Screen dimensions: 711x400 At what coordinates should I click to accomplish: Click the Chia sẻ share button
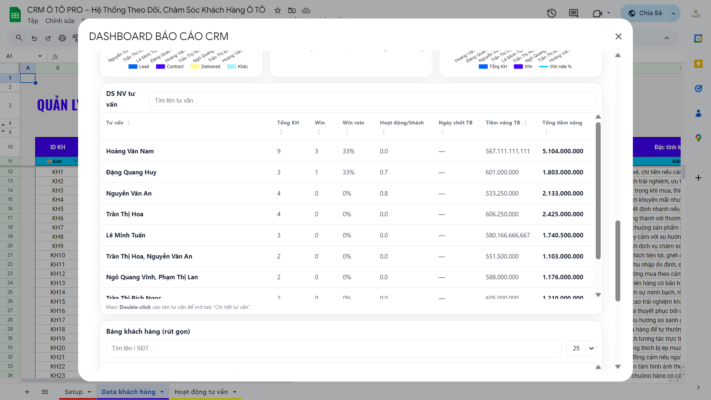(x=647, y=14)
